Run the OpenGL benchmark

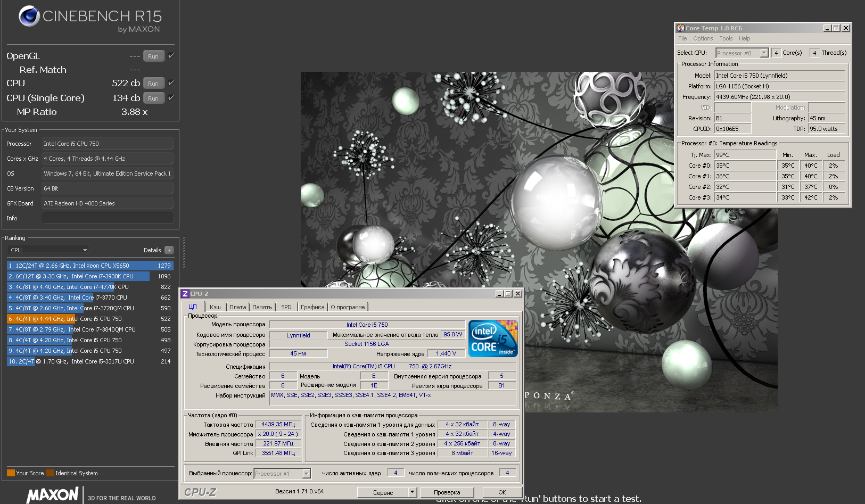tap(153, 56)
